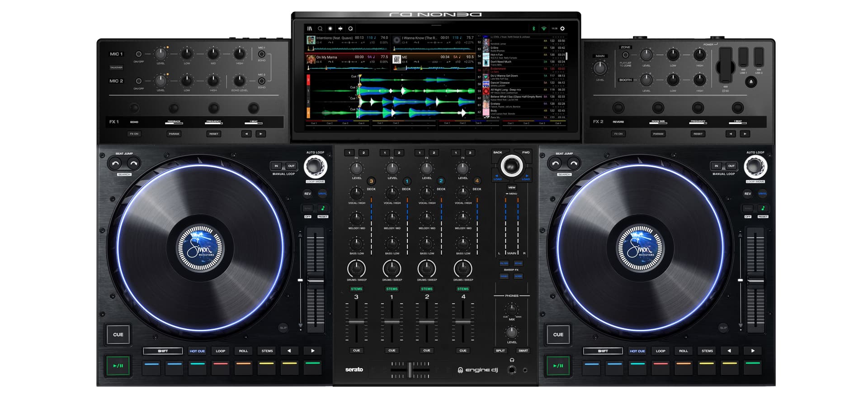Hit the VIEW menu button on the mixer
The height and width of the screenshot is (400, 868).
tap(512, 187)
